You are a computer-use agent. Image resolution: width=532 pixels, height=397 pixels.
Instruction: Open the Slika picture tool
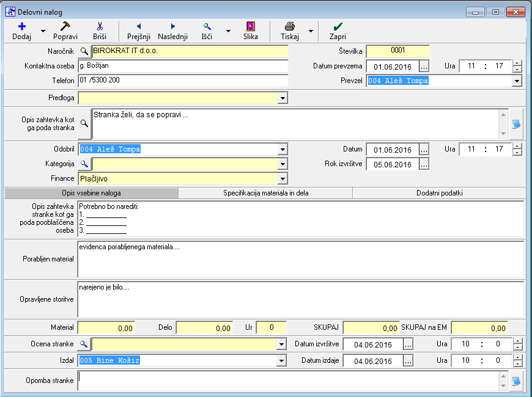click(x=251, y=26)
